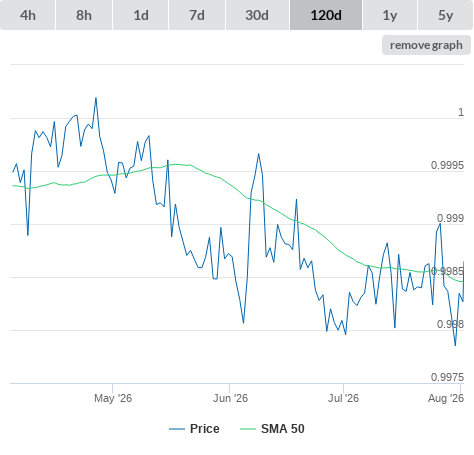Screen dimensions: 474x455
Task: Select the 30d time range
Action: tap(257, 15)
